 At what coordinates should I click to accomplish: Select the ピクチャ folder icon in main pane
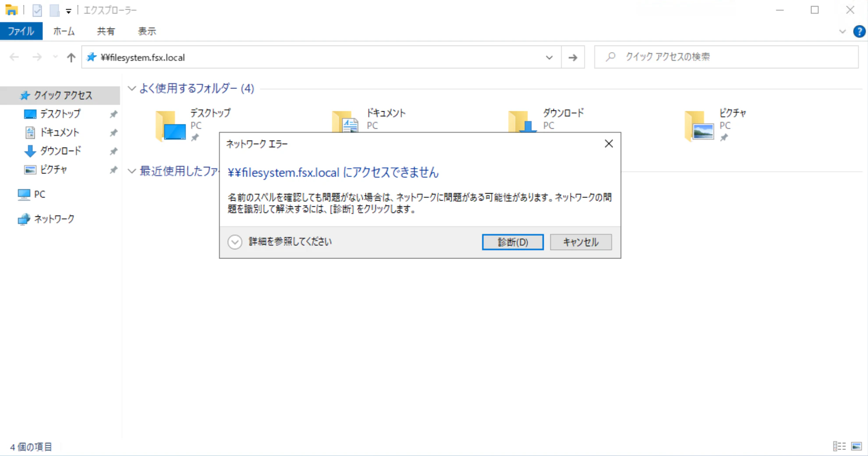699,125
